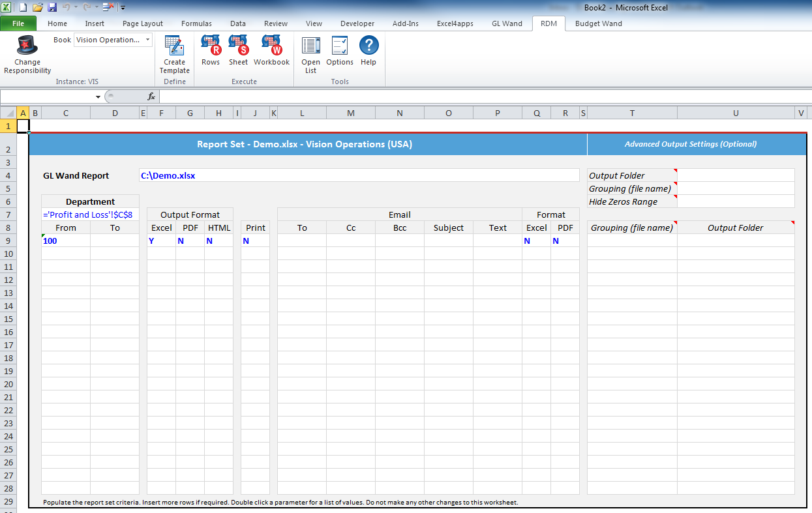Switch to the Review ribbon tab
Image resolution: width=812 pixels, height=513 pixels.
coord(276,23)
